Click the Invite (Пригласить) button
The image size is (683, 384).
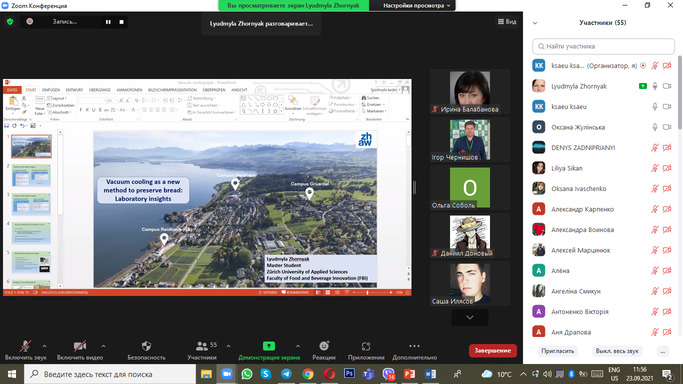click(558, 351)
